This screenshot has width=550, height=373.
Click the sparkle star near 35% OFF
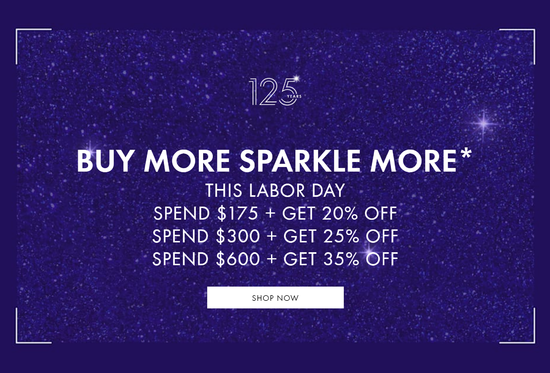coord(368,251)
